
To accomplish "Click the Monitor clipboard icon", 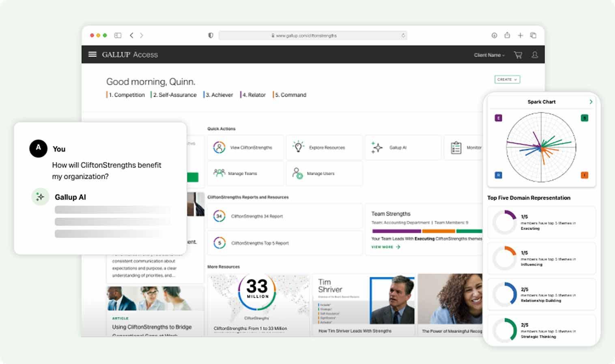I will click(455, 147).
